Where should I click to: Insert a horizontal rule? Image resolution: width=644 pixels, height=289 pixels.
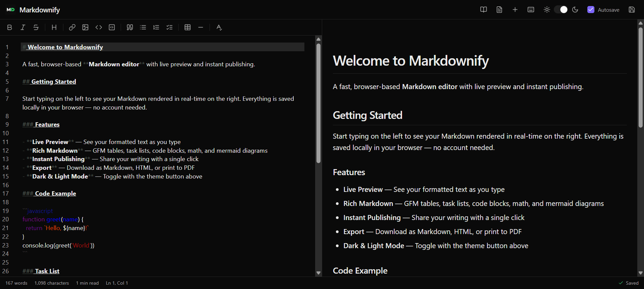(201, 27)
